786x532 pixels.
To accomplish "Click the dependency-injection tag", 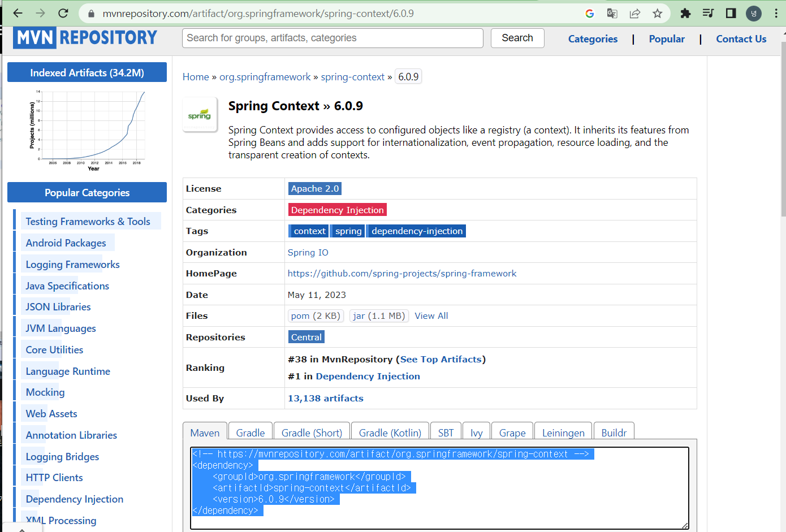I will [x=417, y=231].
